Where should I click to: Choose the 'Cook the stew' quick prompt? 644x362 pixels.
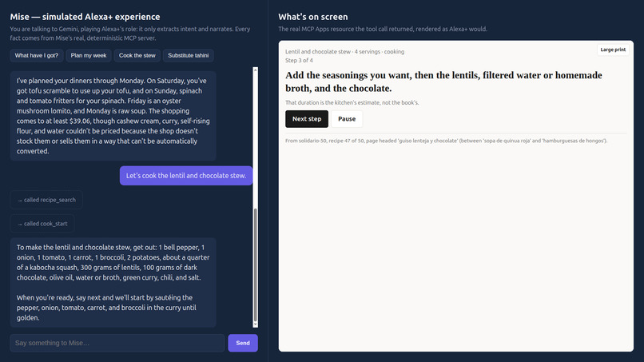(x=137, y=55)
